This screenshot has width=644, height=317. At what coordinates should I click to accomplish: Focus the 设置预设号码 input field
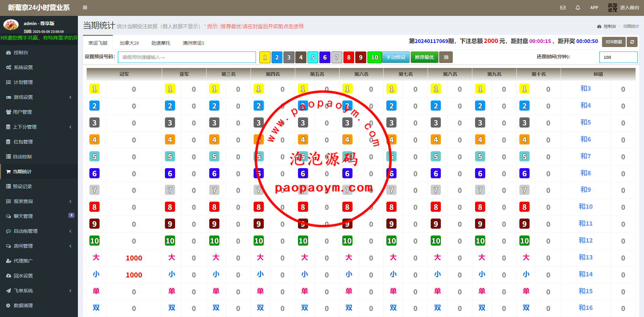pos(187,57)
